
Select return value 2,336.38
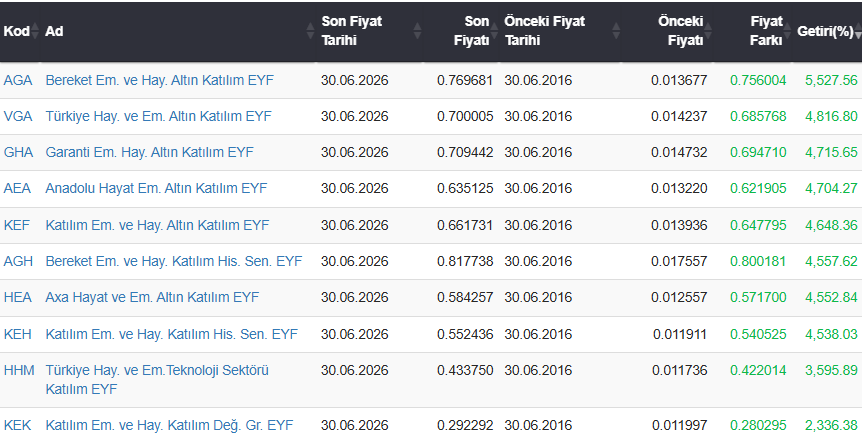(831, 425)
